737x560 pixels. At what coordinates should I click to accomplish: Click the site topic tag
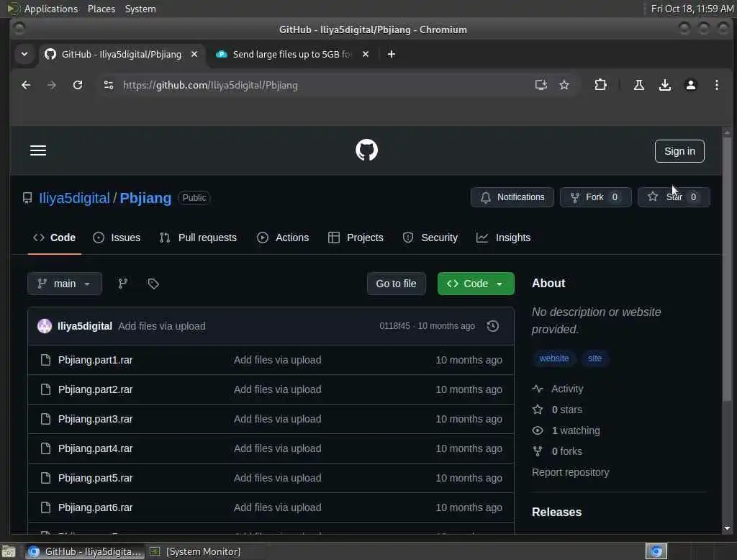(x=594, y=358)
